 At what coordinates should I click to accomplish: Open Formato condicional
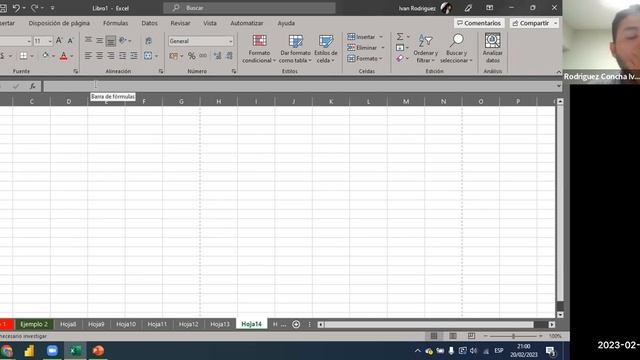point(259,49)
